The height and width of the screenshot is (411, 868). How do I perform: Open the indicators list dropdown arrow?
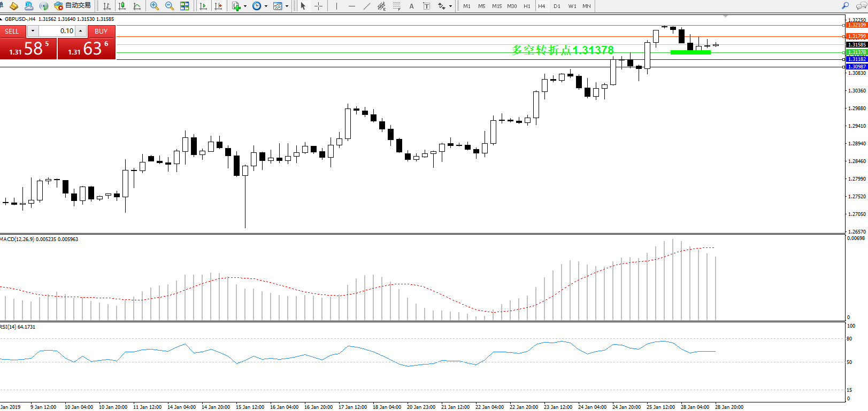(x=245, y=6)
